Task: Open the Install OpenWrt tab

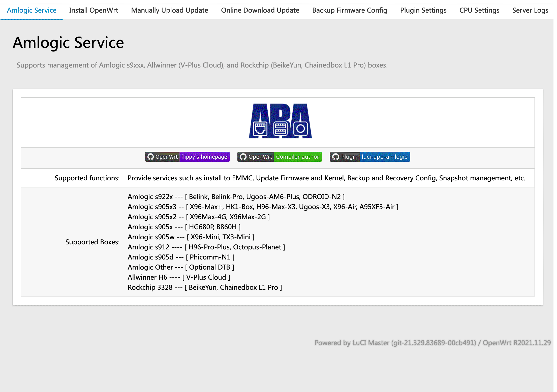Action: 94,9
